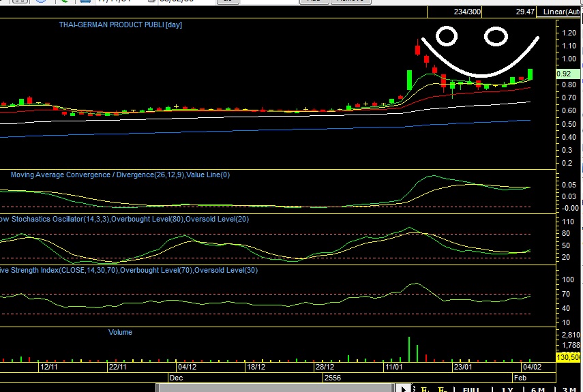
Task: Click the 22/11 date marker on the time axis
Action: [117, 367]
